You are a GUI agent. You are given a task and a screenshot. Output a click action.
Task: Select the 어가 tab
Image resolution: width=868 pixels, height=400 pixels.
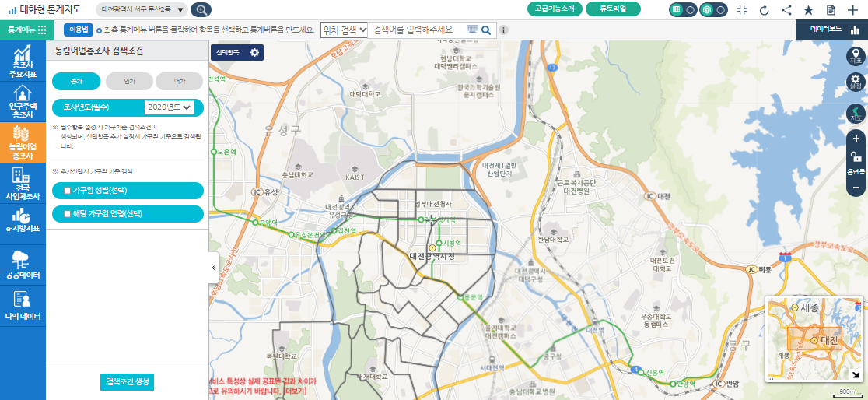click(x=179, y=81)
